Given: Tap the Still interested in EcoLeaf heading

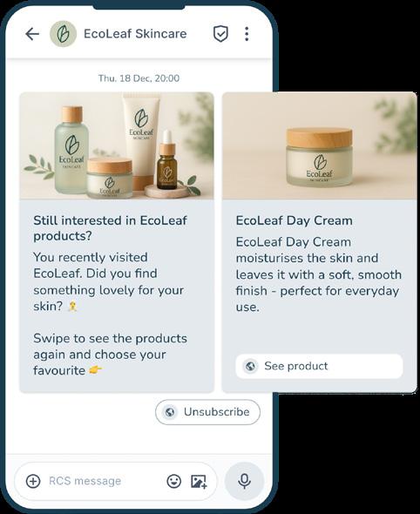Looking at the screenshot, I should pos(110,228).
